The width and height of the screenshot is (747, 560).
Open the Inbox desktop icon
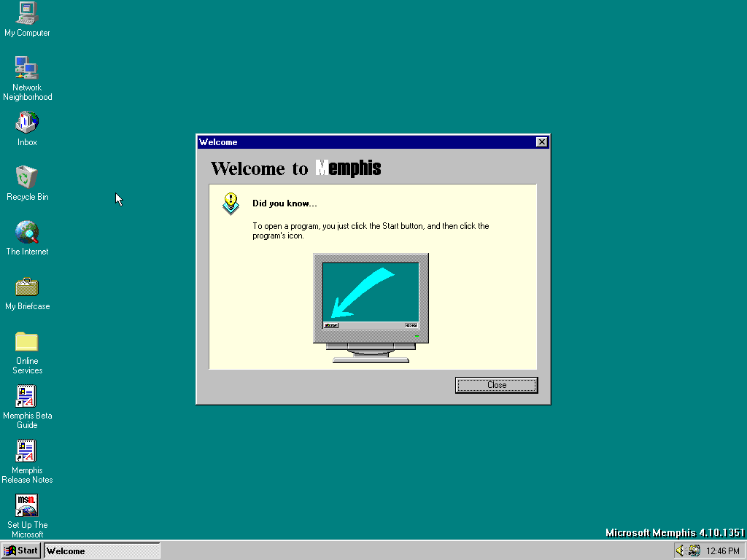(27, 122)
